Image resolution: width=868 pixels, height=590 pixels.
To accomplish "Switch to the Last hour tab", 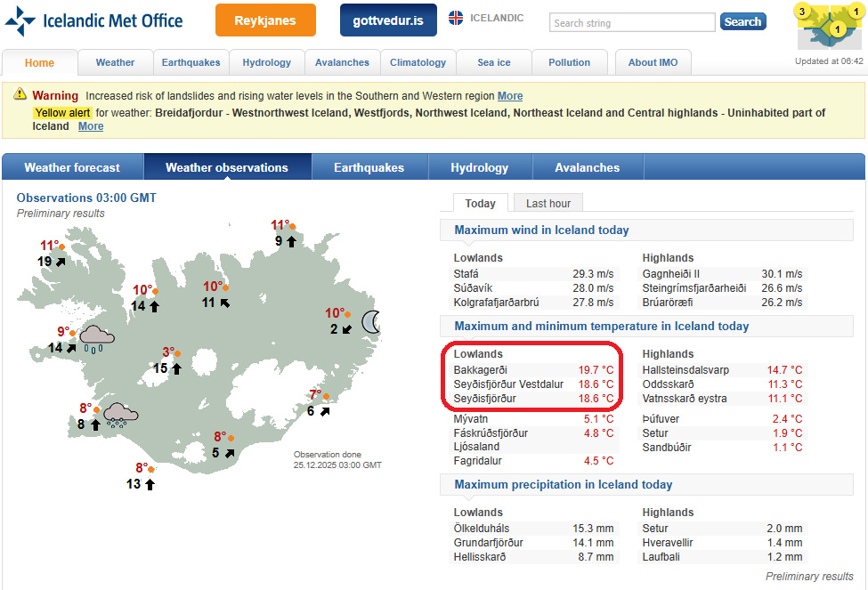I will (548, 203).
